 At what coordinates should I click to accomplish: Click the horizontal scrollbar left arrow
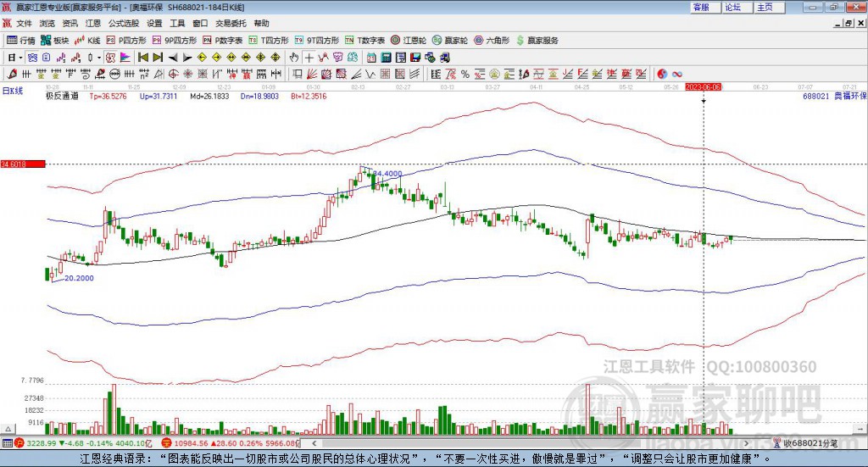pyautogui.click(x=314, y=443)
